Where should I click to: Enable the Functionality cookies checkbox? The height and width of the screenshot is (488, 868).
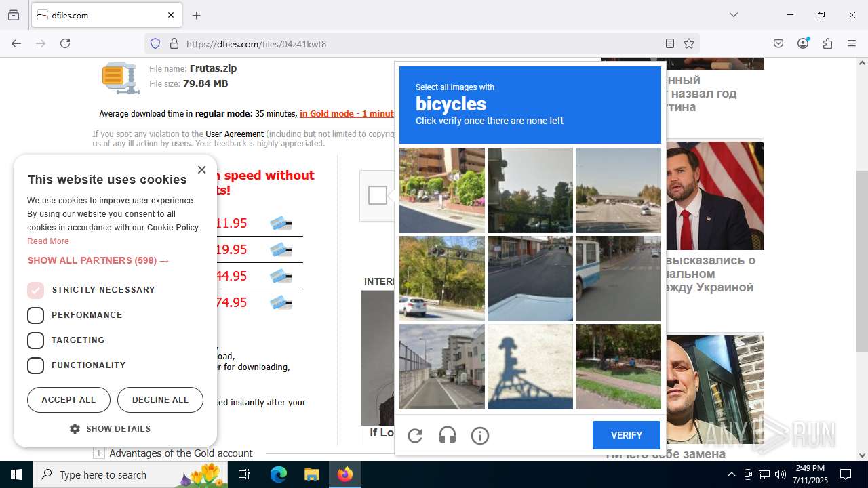tap(35, 365)
